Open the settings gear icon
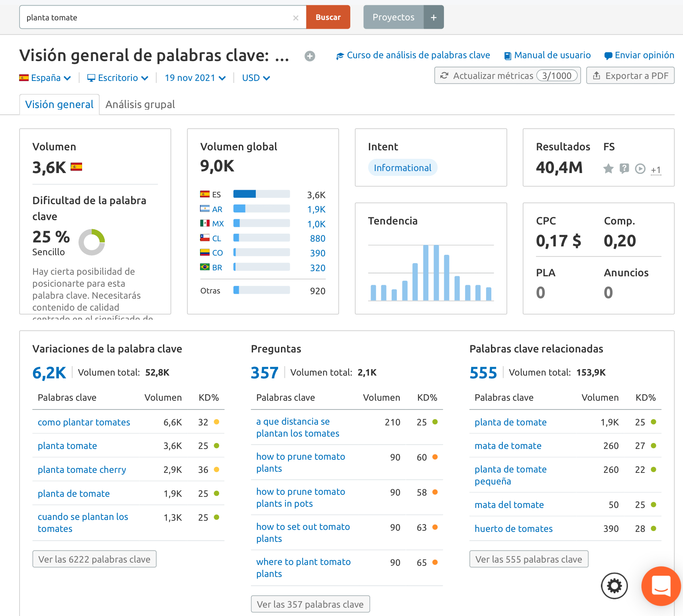The image size is (683, 616). [x=614, y=586]
